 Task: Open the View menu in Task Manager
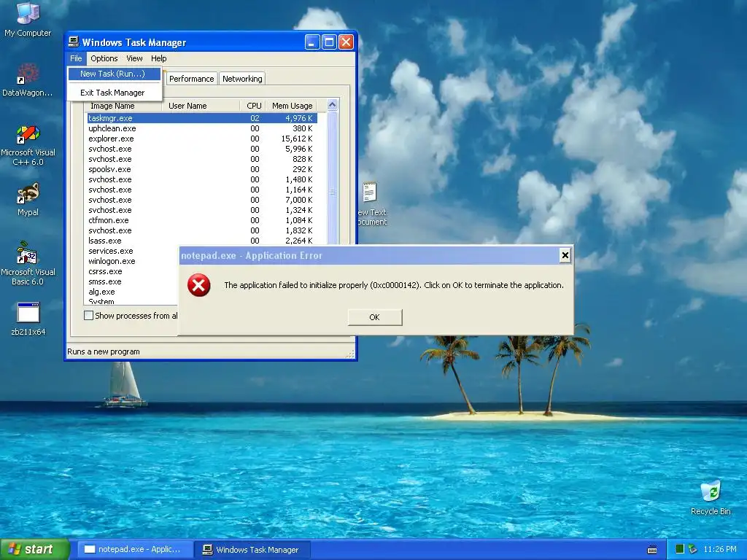point(134,58)
